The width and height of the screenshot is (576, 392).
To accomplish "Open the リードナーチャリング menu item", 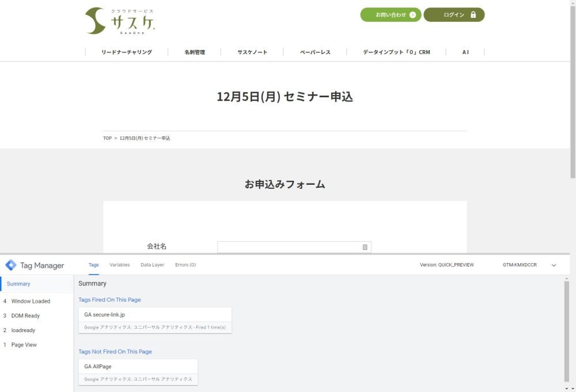I will 127,52.
